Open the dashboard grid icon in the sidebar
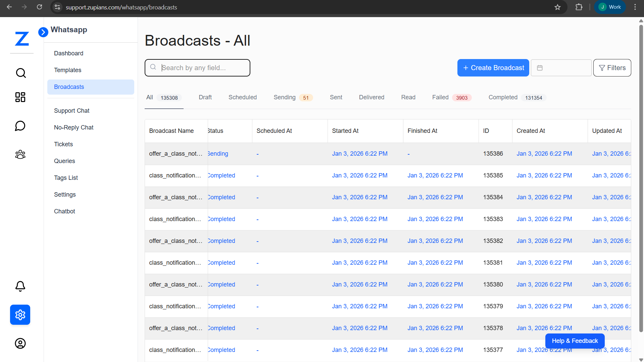Image resolution: width=644 pixels, height=362 pixels. click(20, 97)
